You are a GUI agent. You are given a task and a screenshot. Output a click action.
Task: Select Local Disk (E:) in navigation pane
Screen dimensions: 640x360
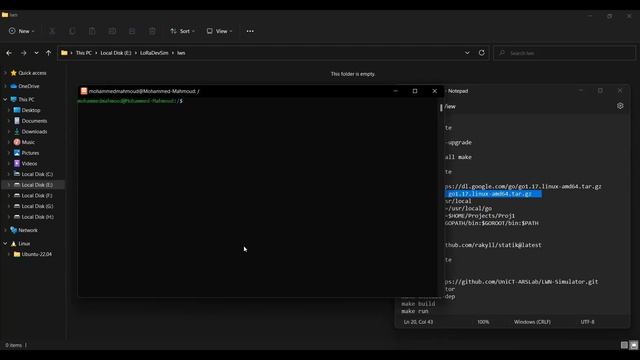point(37,185)
